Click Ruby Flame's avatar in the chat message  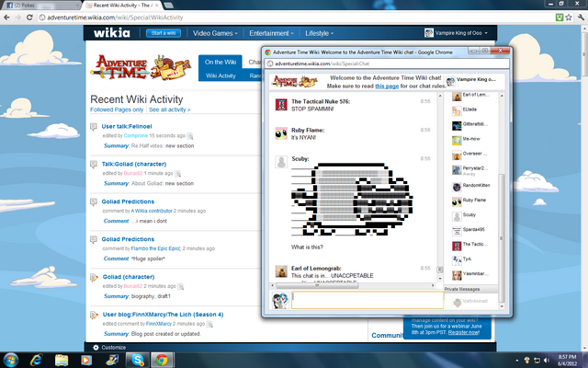(281, 133)
